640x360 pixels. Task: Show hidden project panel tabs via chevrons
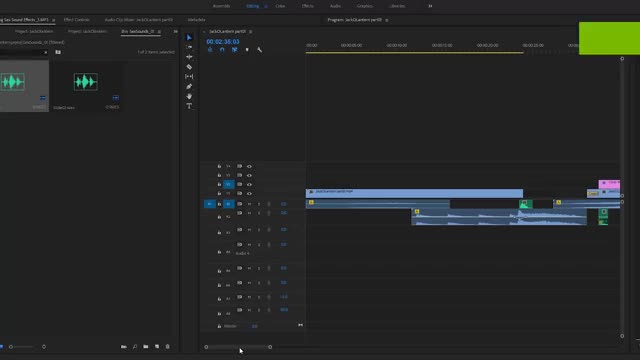pos(176,31)
